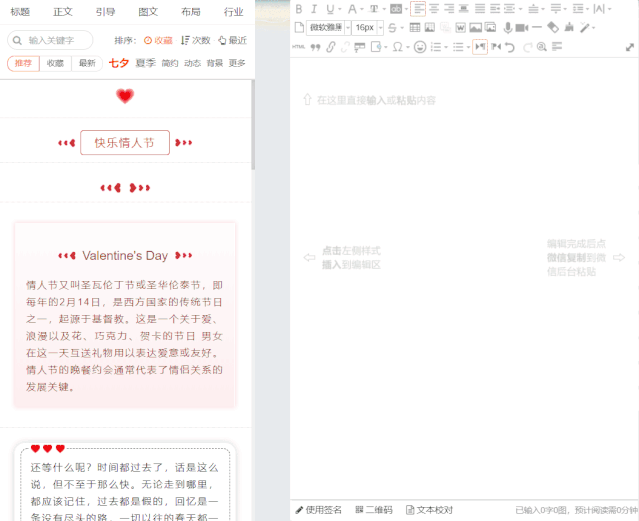
Task: Click the new blank document icon
Action: pos(299,27)
